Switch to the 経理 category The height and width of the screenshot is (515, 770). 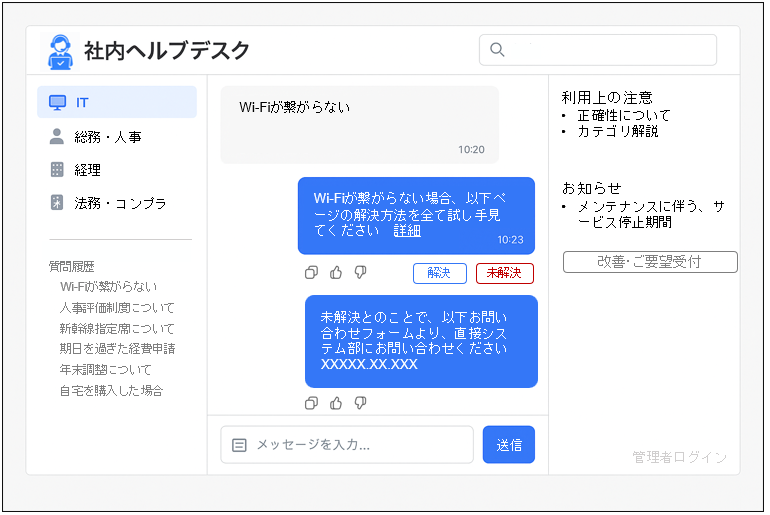coord(117,170)
